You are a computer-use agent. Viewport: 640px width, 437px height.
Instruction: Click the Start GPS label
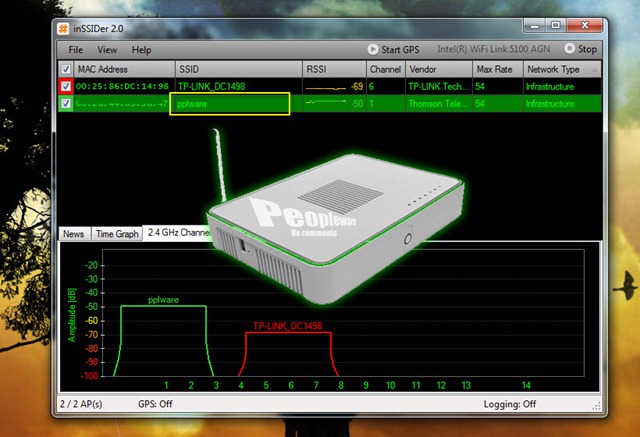pos(400,50)
